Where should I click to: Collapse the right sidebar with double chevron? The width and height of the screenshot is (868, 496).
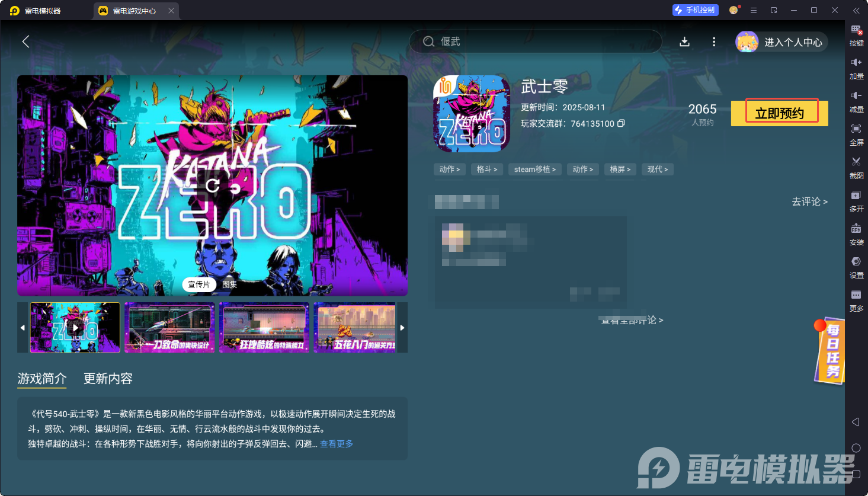856,11
